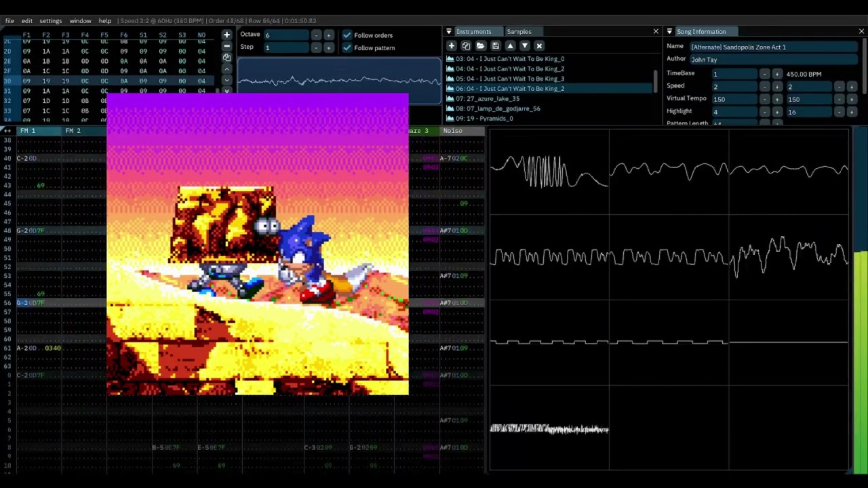Open the window menu

(80, 21)
